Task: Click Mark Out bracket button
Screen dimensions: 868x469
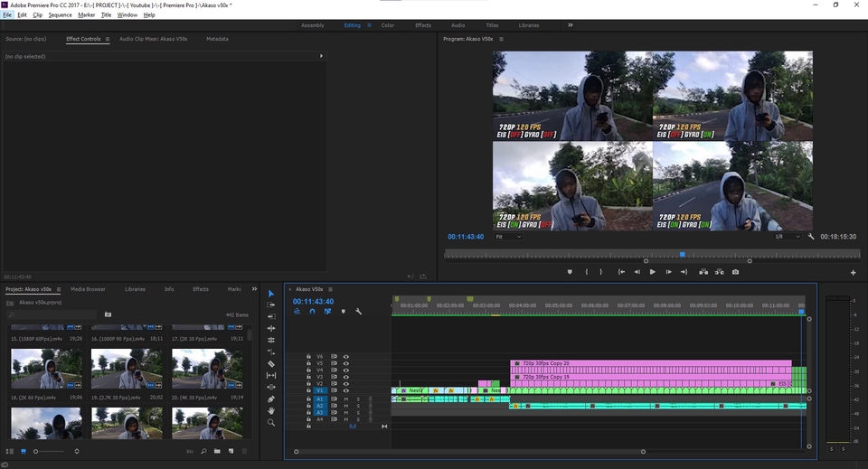Action: (600, 272)
